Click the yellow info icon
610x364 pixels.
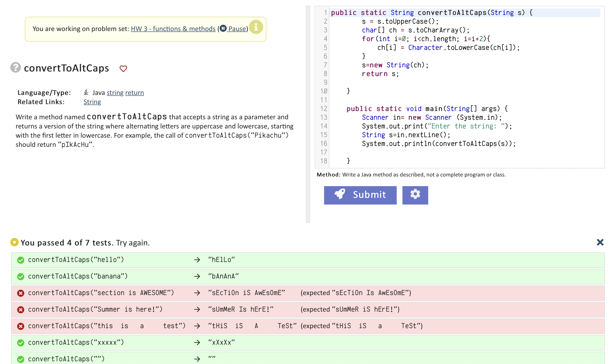(x=256, y=27)
